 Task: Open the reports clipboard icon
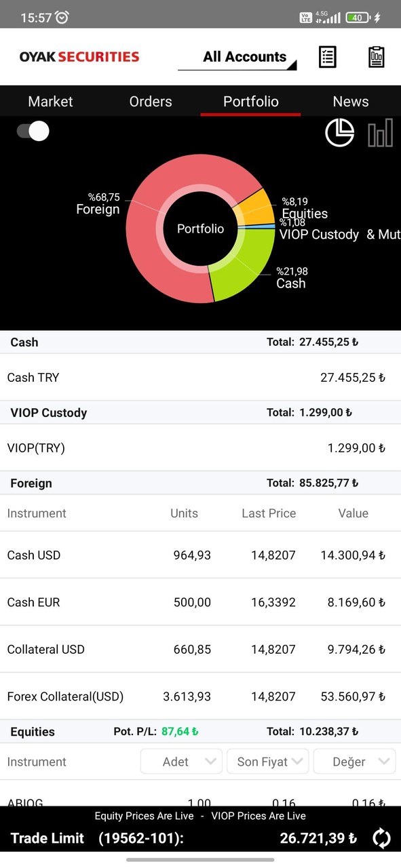[x=376, y=57]
